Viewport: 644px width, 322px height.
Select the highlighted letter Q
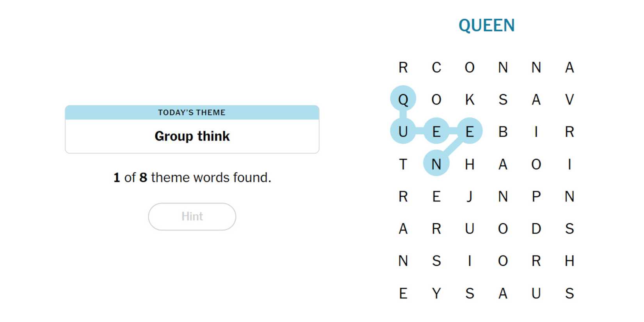point(403,99)
